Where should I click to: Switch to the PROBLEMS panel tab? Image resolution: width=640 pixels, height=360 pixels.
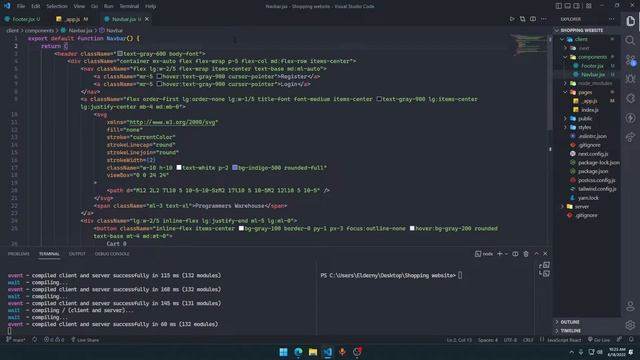coord(18,254)
